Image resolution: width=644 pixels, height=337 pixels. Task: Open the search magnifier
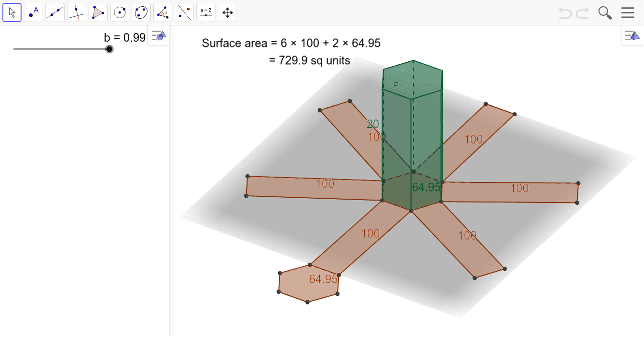click(x=605, y=12)
